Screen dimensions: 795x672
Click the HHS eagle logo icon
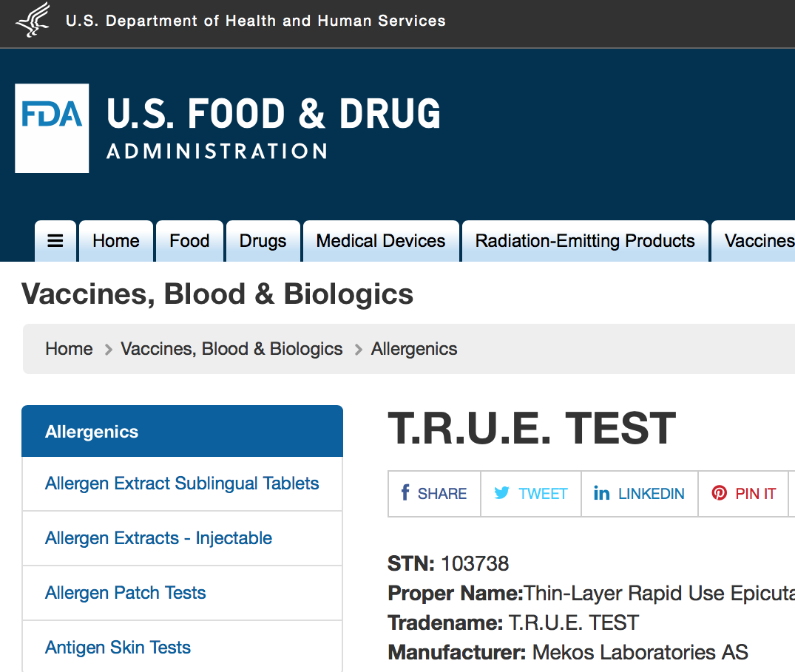tap(33, 20)
